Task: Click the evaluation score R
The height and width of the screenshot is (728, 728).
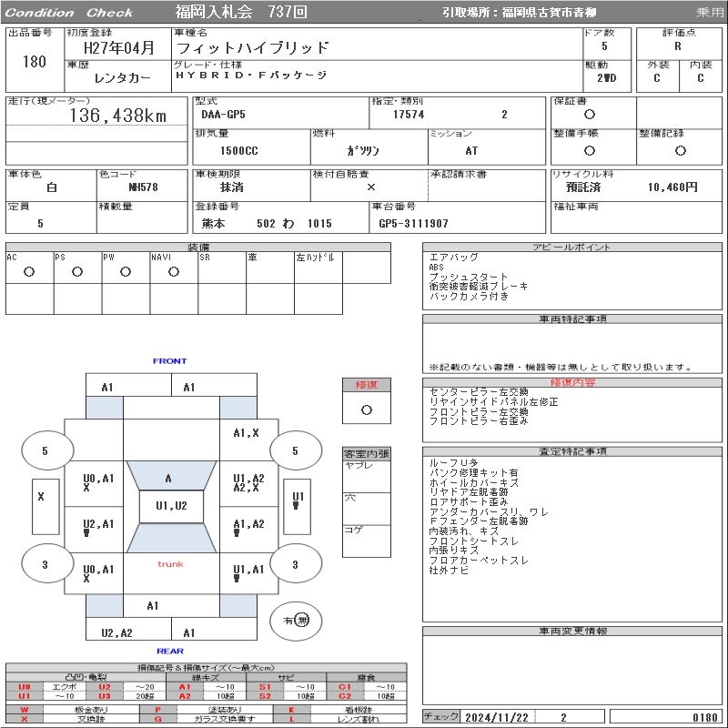Action: coord(678,46)
